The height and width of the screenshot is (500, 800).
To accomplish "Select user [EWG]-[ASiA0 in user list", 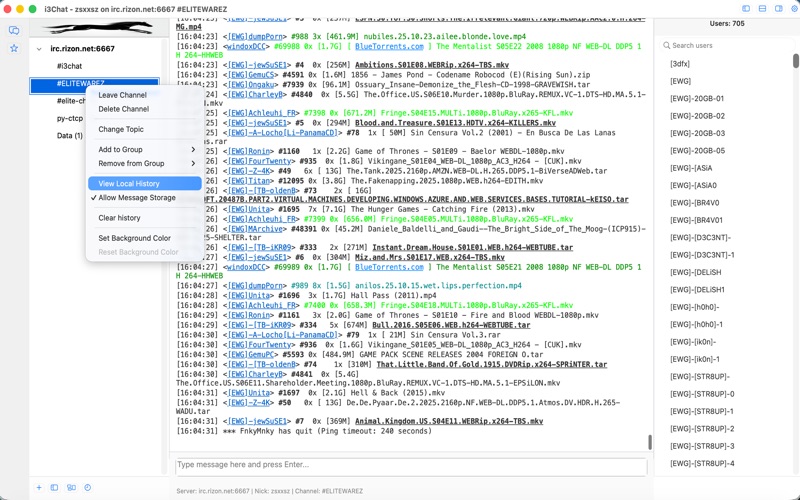I will pyautogui.click(x=693, y=185).
